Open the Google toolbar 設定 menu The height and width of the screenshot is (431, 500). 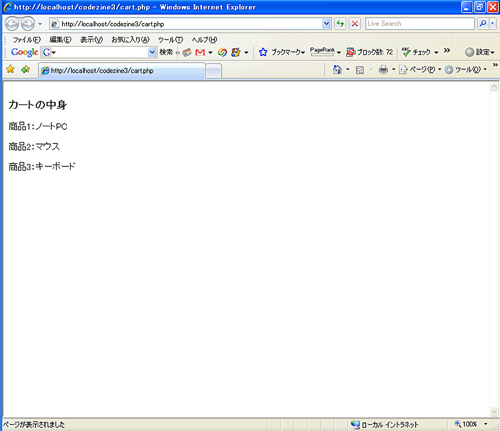(480, 52)
